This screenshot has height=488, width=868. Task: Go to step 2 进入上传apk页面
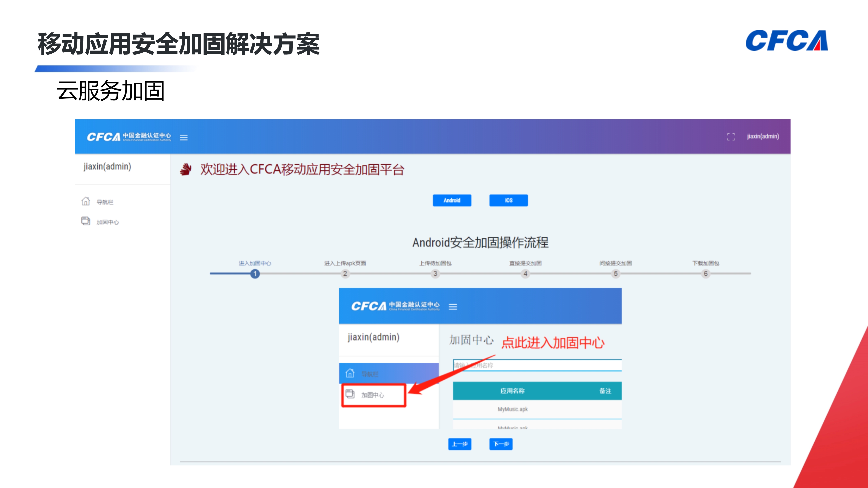coord(345,273)
